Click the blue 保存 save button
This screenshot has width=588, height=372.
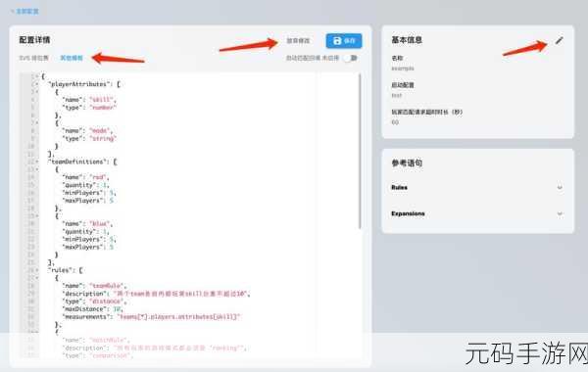point(344,40)
